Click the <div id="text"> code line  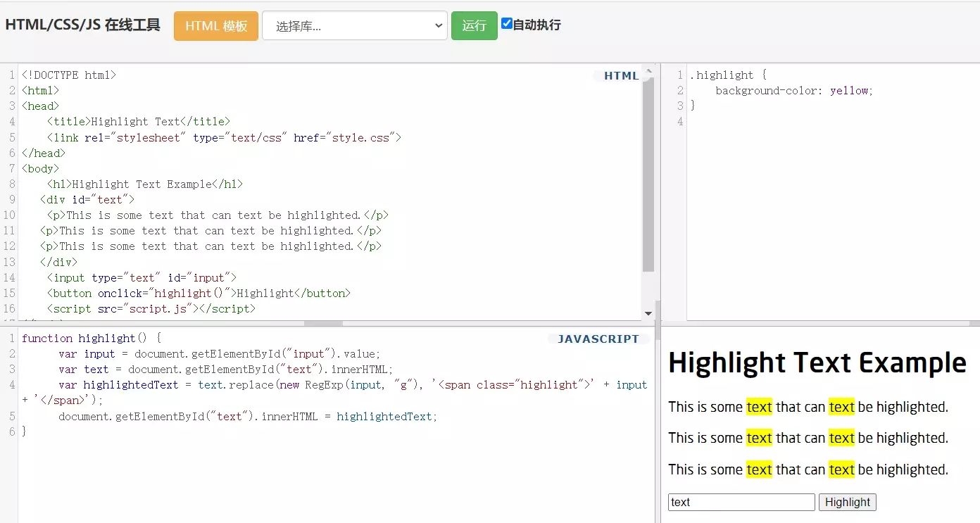pos(87,199)
